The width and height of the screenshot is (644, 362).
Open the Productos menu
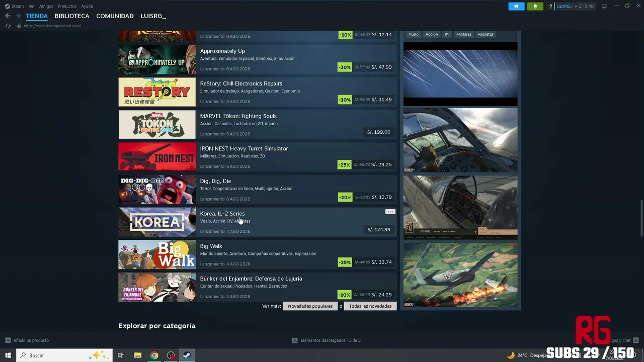[x=67, y=6]
